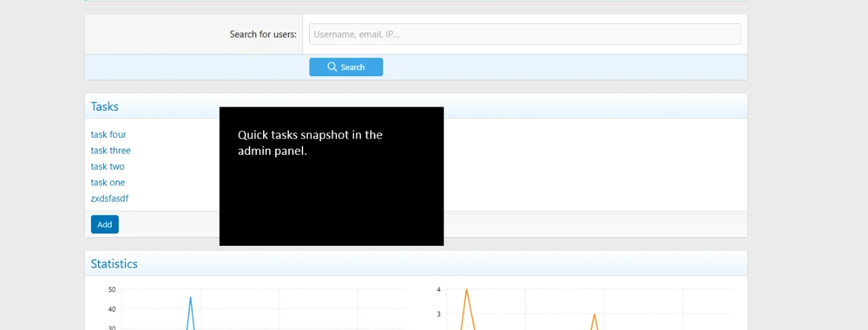
Task: Focus the Search for users input field
Action: [524, 35]
